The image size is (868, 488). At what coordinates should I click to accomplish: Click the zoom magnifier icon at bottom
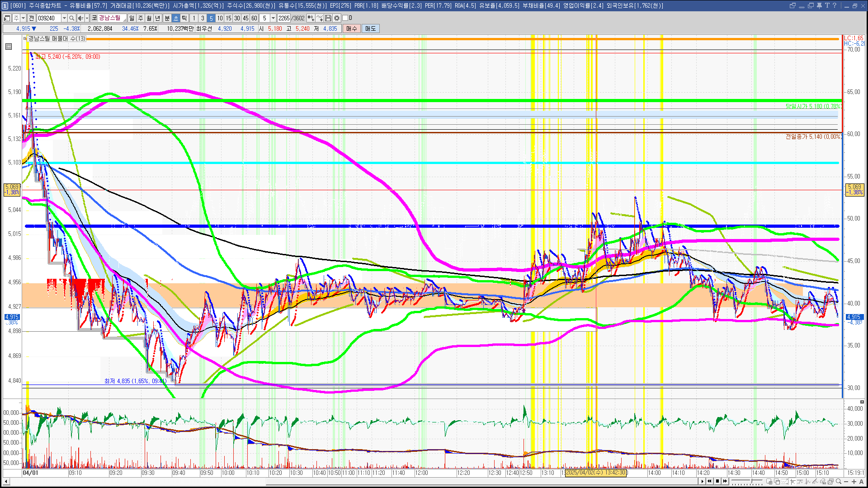point(839,481)
